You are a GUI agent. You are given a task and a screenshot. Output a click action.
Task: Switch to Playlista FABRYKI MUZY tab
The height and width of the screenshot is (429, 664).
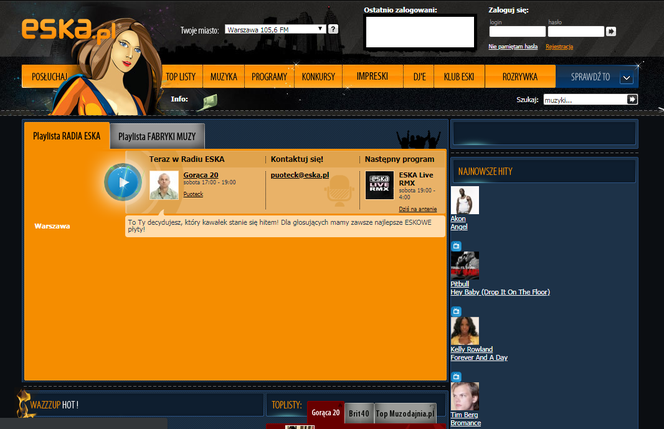coord(157,136)
